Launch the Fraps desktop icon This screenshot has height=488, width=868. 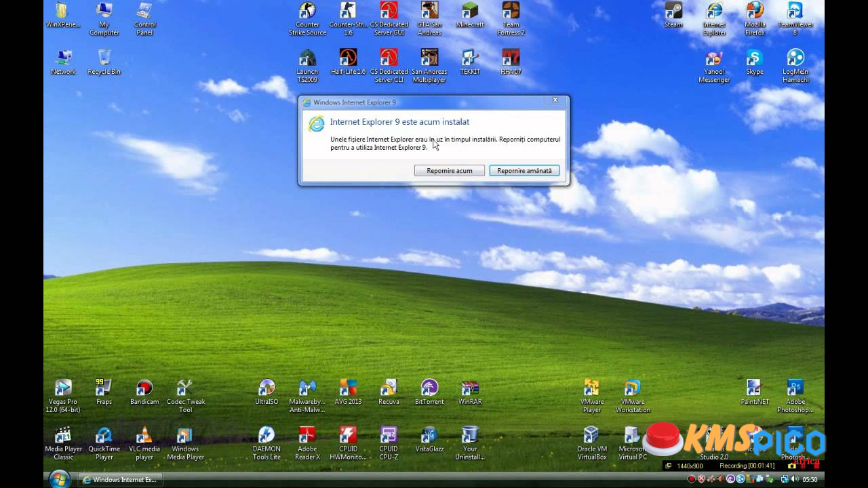pos(104,392)
